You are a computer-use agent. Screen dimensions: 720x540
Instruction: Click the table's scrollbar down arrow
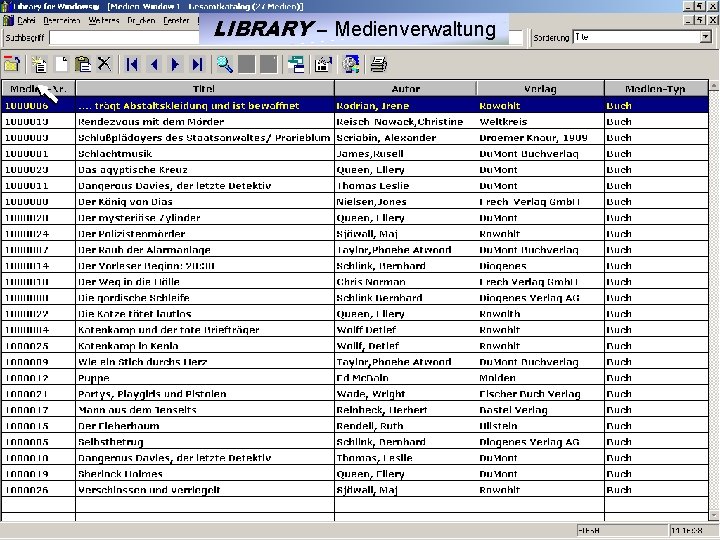pos(714,516)
